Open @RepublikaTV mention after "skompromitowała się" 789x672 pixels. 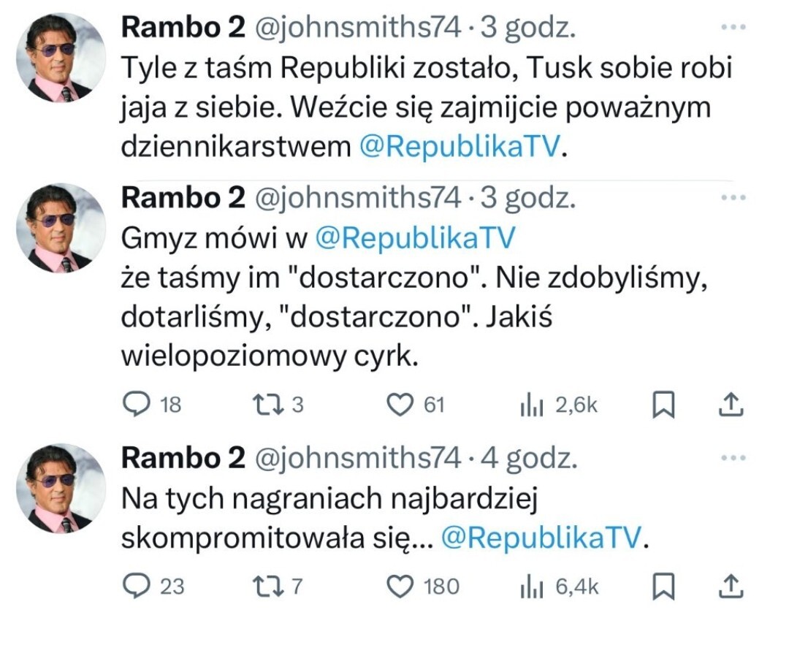[x=543, y=538]
